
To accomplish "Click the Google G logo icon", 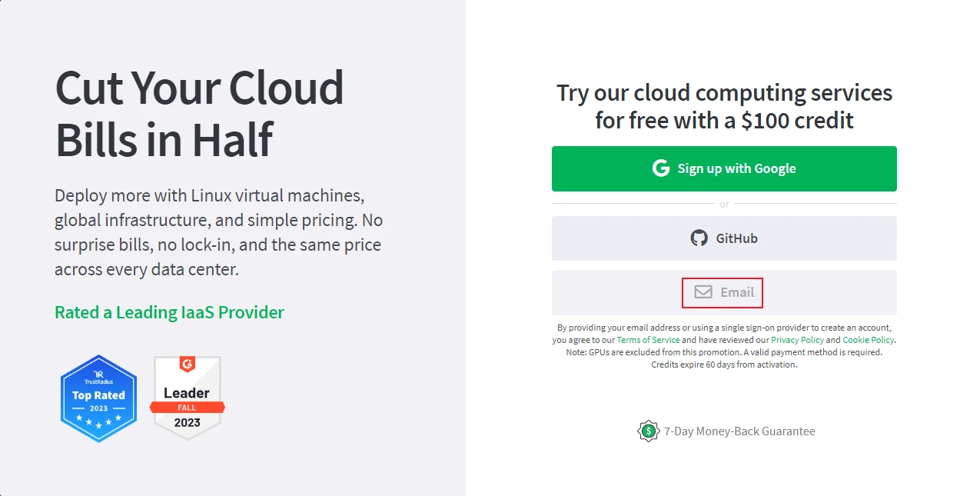I will pyautogui.click(x=661, y=168).
